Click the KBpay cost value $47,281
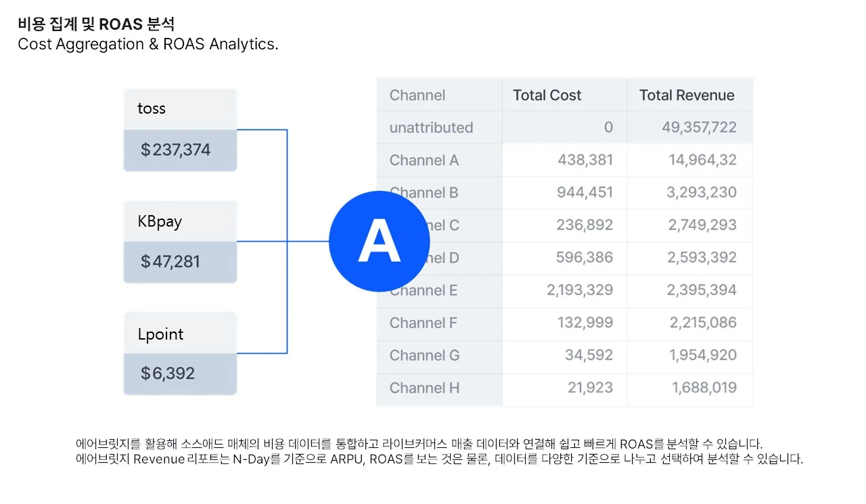This screenshot has width=866, height=504. [x=170, y=262]
